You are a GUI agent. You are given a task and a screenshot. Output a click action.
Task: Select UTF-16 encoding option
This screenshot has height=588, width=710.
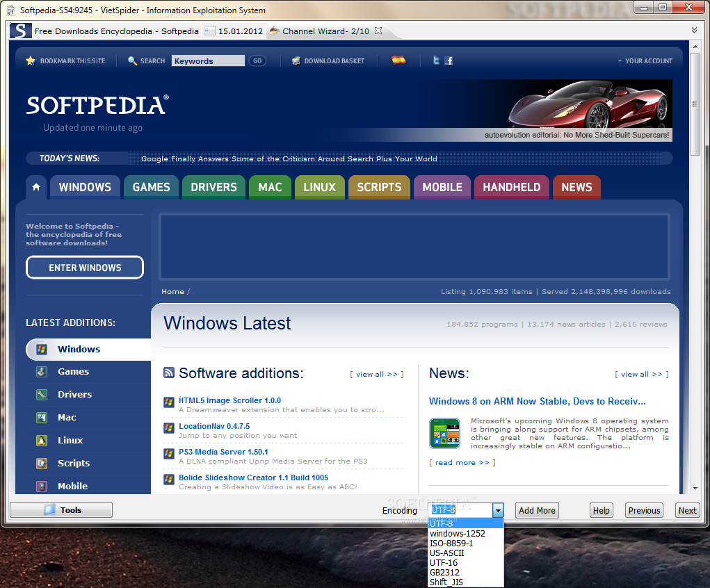point(465,563)
